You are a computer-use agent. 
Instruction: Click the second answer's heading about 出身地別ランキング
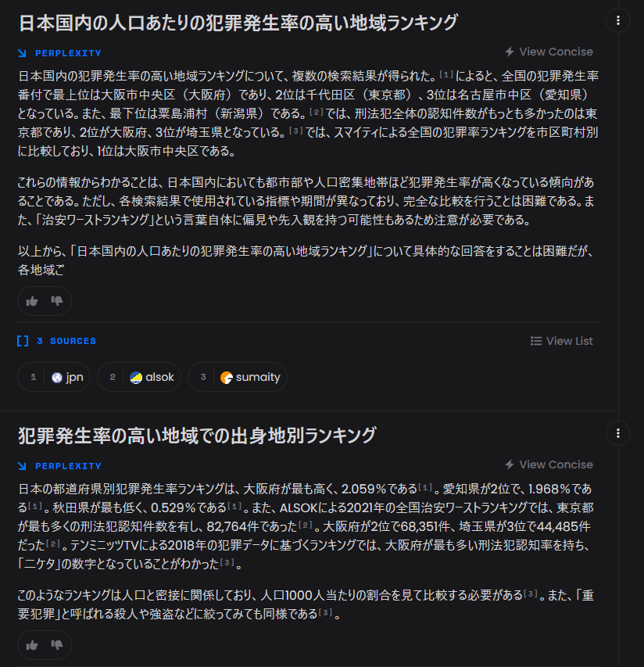(197, 436)
